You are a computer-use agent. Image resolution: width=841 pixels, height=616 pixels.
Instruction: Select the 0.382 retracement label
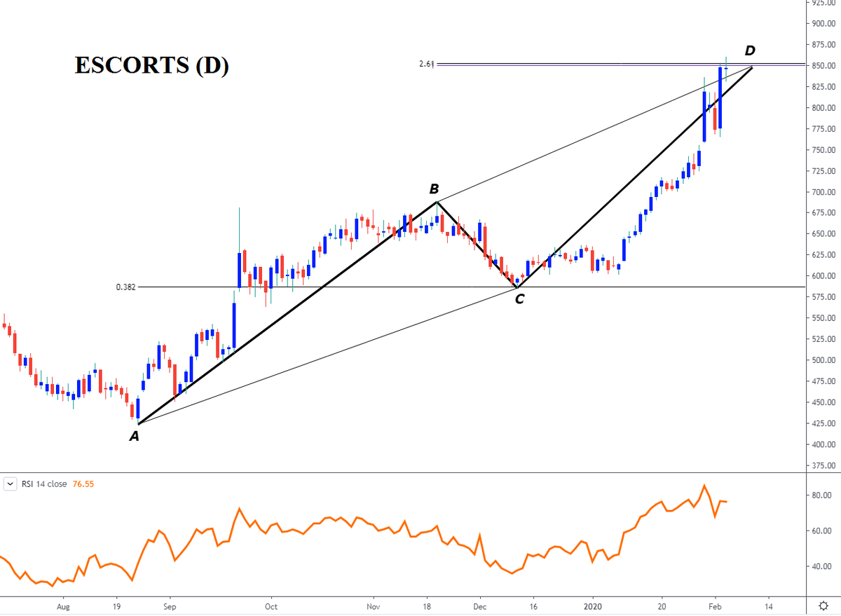126,287
